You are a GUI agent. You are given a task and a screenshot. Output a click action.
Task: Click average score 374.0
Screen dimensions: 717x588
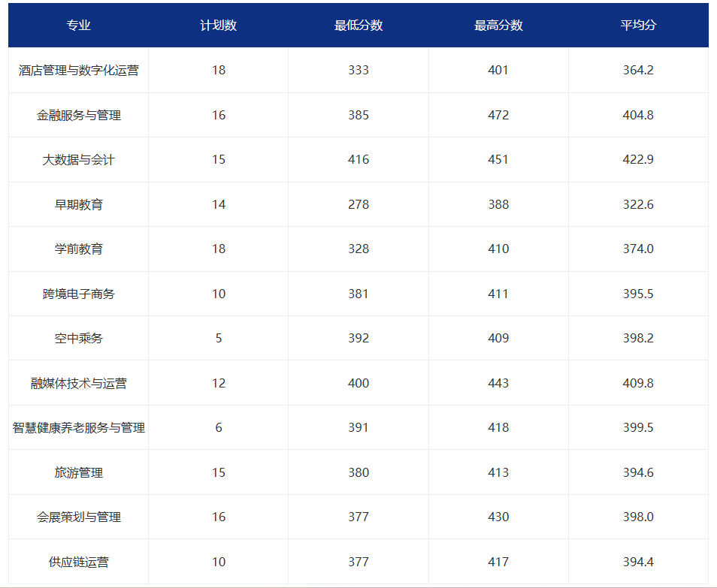point(638,249)
